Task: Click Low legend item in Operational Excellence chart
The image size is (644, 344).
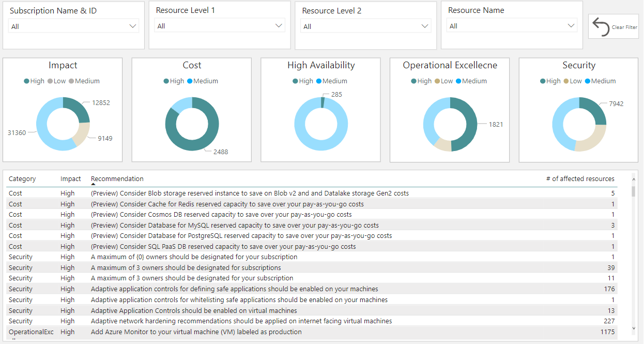Action: 443,81
